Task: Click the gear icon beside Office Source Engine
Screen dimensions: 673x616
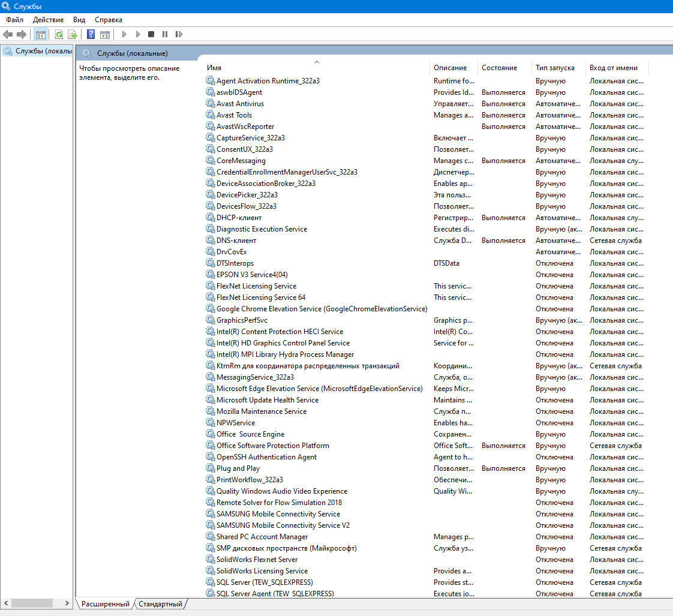Action: pos(210,434)
